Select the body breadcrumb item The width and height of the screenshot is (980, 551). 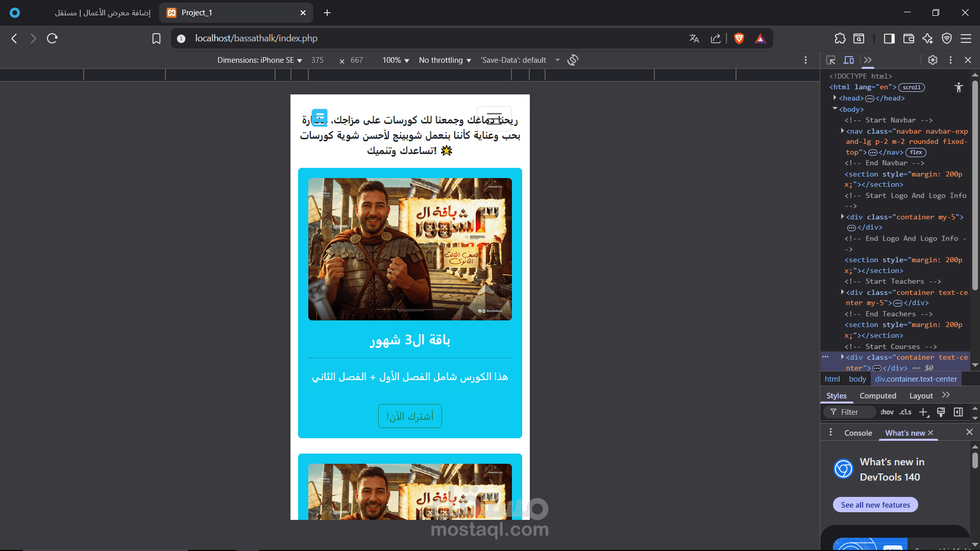857,379
